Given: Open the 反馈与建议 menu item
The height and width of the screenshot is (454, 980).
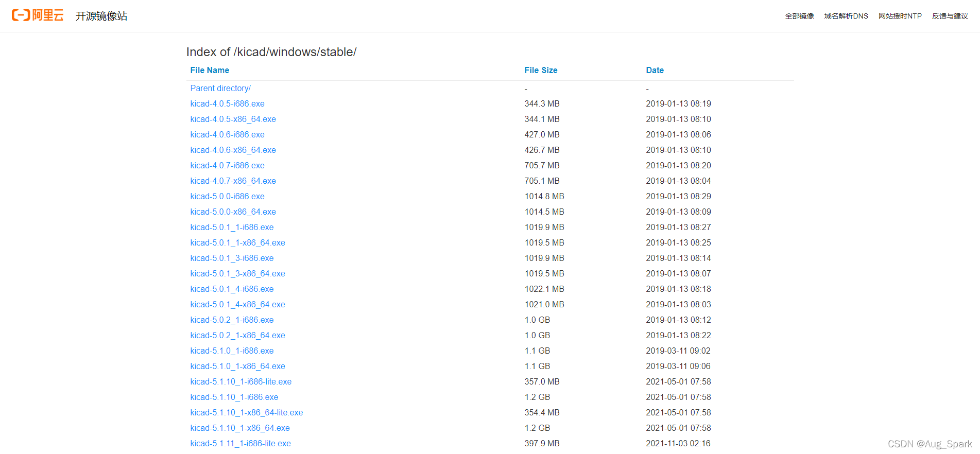Looking at the screenshot, I should [x=950, y=16].
